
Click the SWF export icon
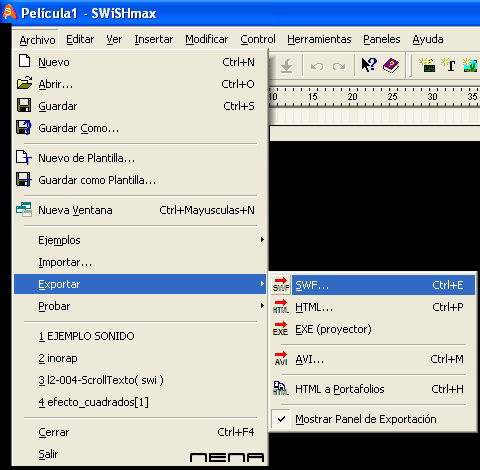[x=281, y=285]
